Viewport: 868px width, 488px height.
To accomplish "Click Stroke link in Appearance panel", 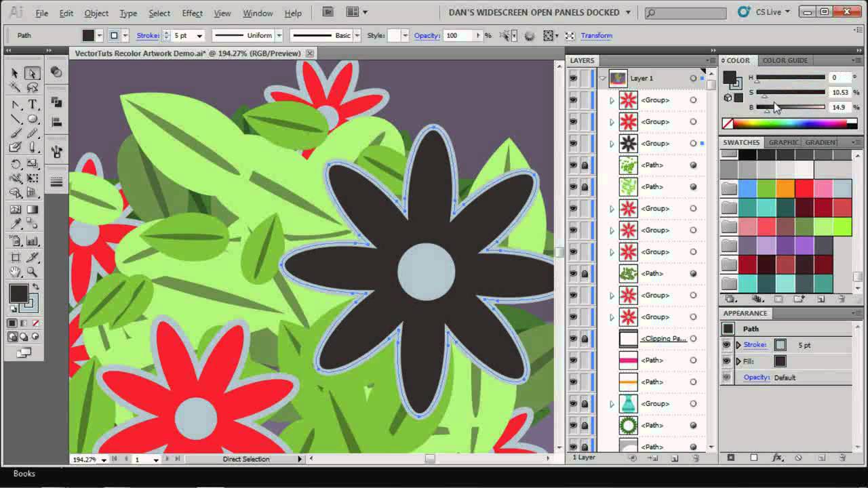I will point(755,345).
